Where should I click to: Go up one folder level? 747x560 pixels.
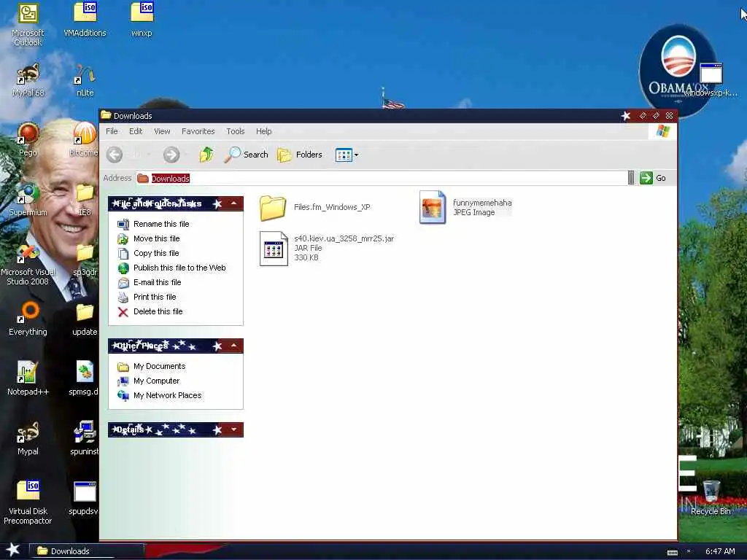pos(206,155)
